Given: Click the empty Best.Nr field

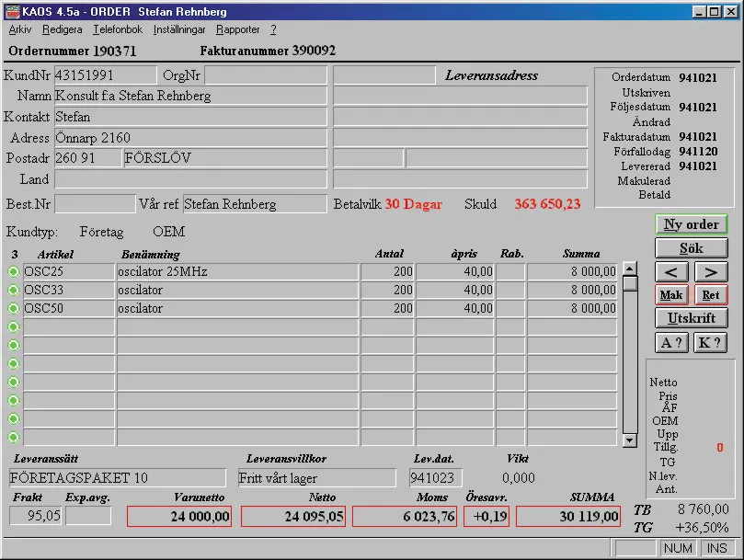Looking at the screenshot, I should (95, 204).
